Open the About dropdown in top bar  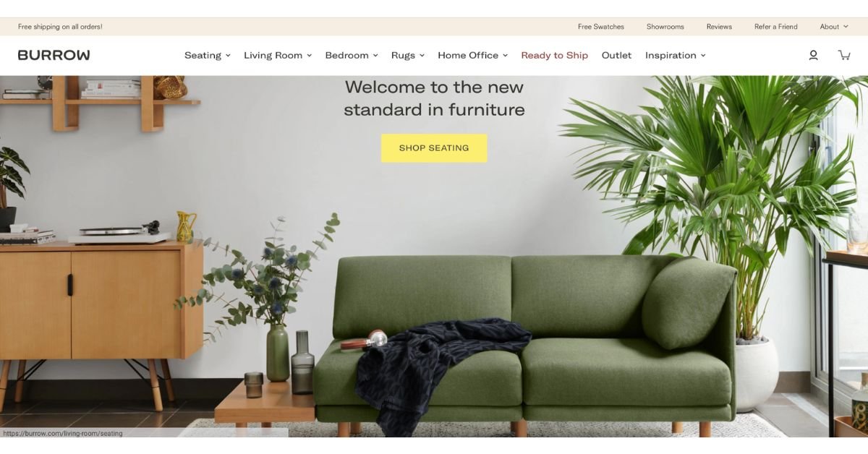(x=834, y=27)
